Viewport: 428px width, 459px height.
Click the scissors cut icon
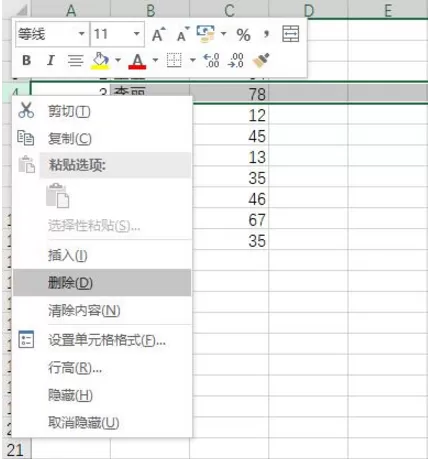coord(26,110)
